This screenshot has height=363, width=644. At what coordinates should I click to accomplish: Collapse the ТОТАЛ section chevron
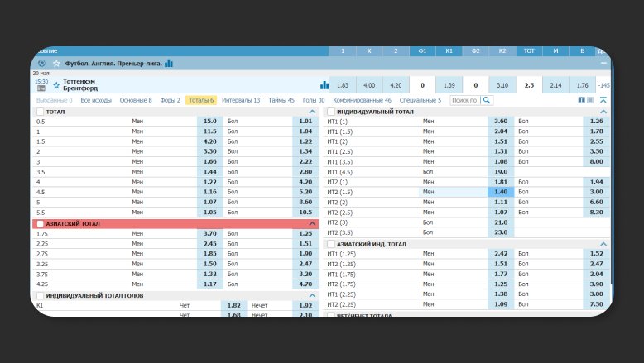[x=312, y=112]
